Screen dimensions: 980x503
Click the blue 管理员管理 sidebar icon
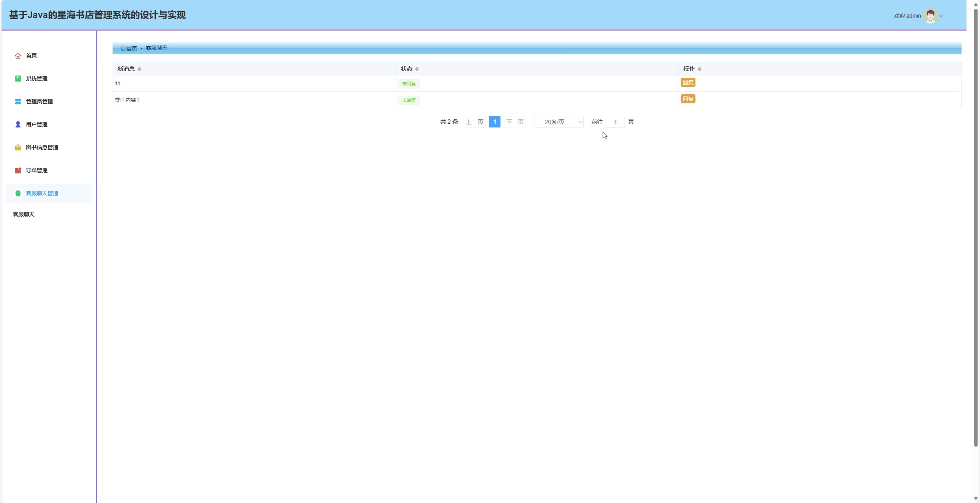pos(18,101)
